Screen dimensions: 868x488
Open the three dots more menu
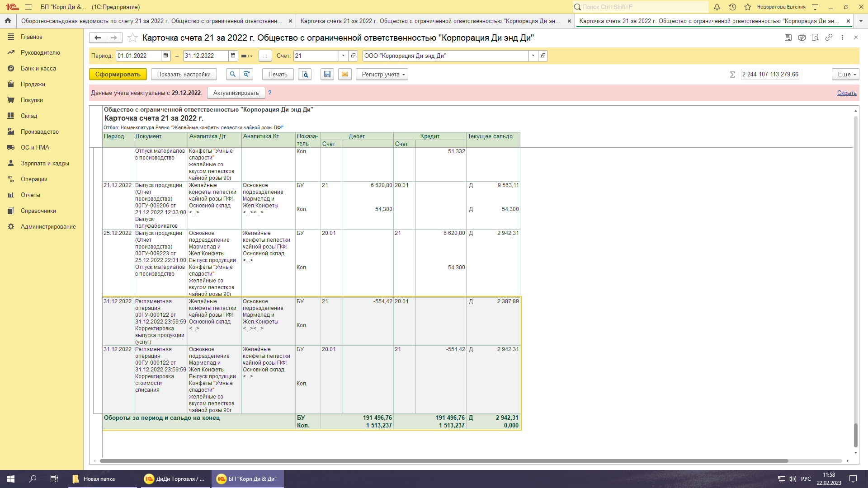842,38
